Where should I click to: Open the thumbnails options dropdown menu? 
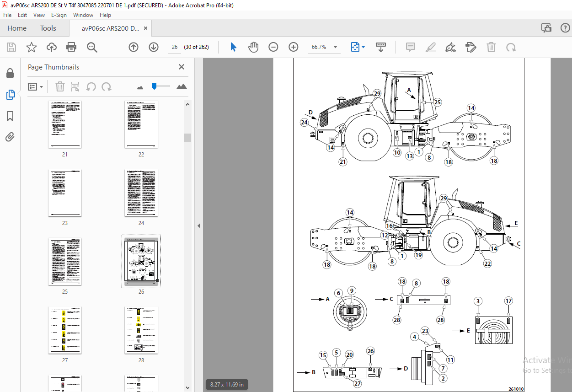pyautogui.click(x=36, y=86)
